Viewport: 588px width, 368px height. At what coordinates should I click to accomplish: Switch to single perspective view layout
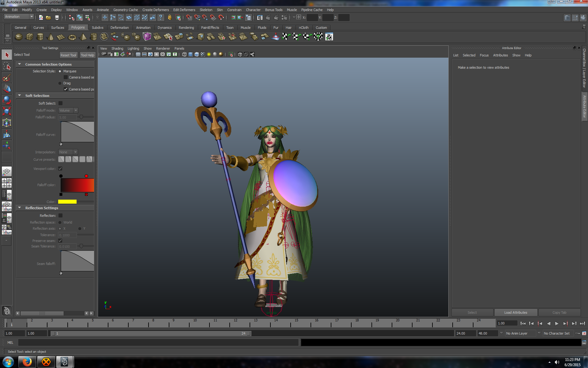coord(7,171)
